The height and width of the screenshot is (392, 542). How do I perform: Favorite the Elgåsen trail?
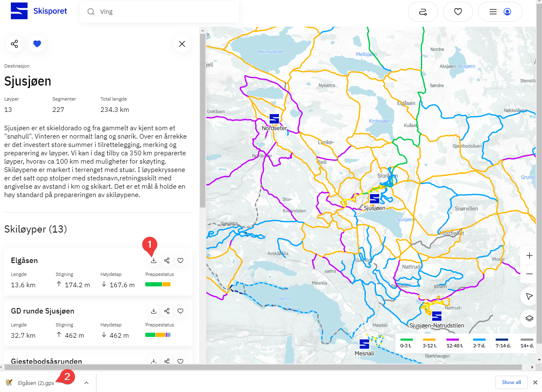(x=180, y=260)
